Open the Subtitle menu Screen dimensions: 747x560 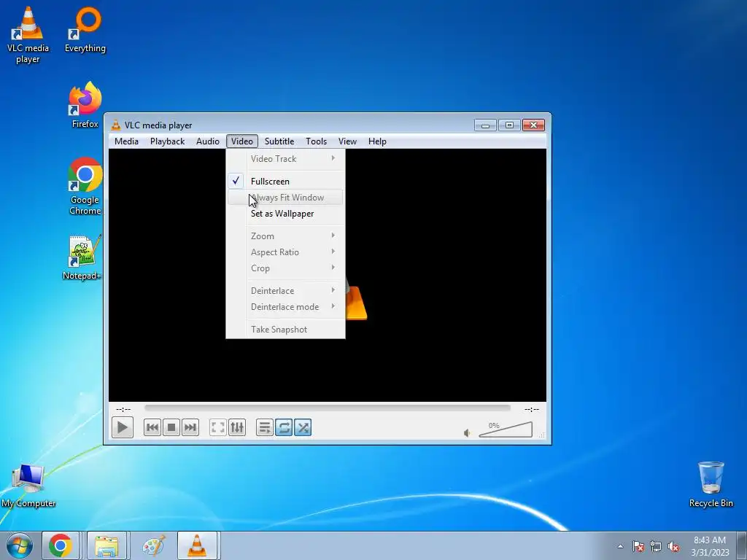point(279,141)
